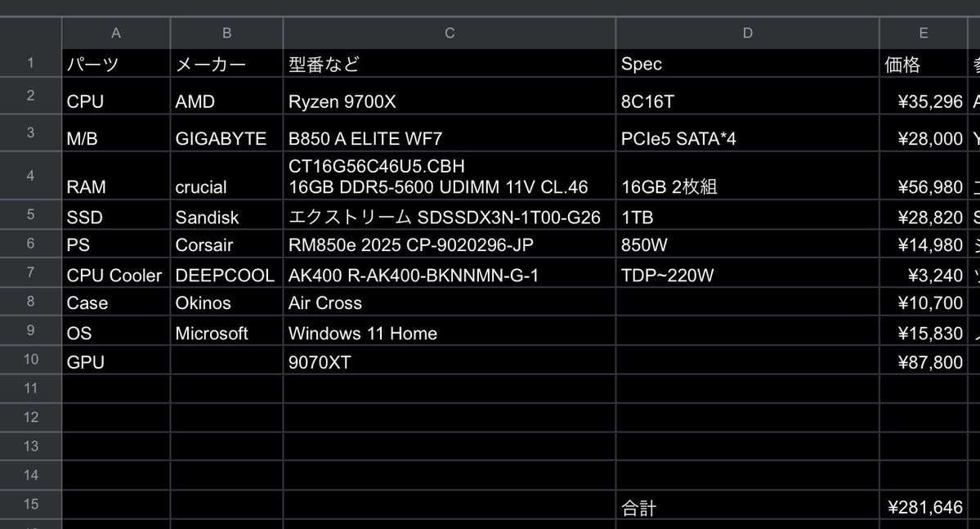The height and width of the screenshot is (529, 980).
Task: Click the 価格 header cell
Action: (x=923, y=63)
